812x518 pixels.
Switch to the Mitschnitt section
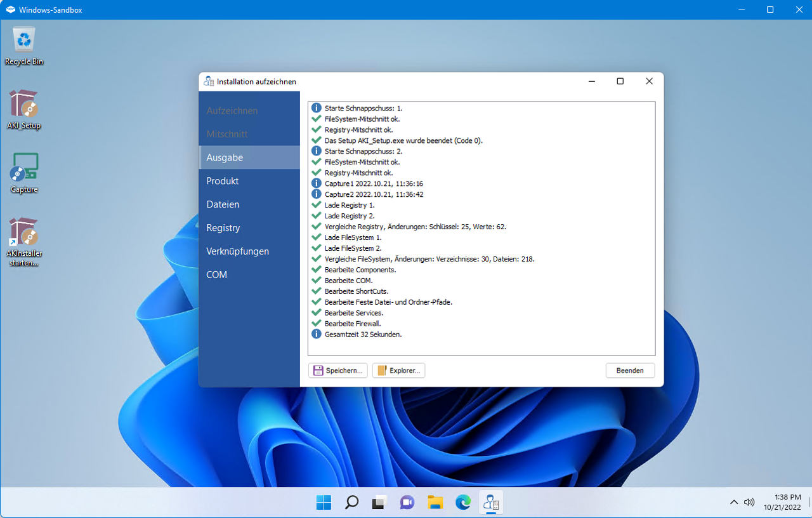tap(249, 134)
